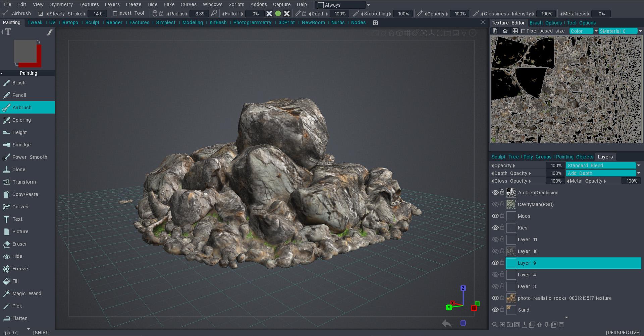
Task: Add a new layer with plus icon
Action: point(502,324)
